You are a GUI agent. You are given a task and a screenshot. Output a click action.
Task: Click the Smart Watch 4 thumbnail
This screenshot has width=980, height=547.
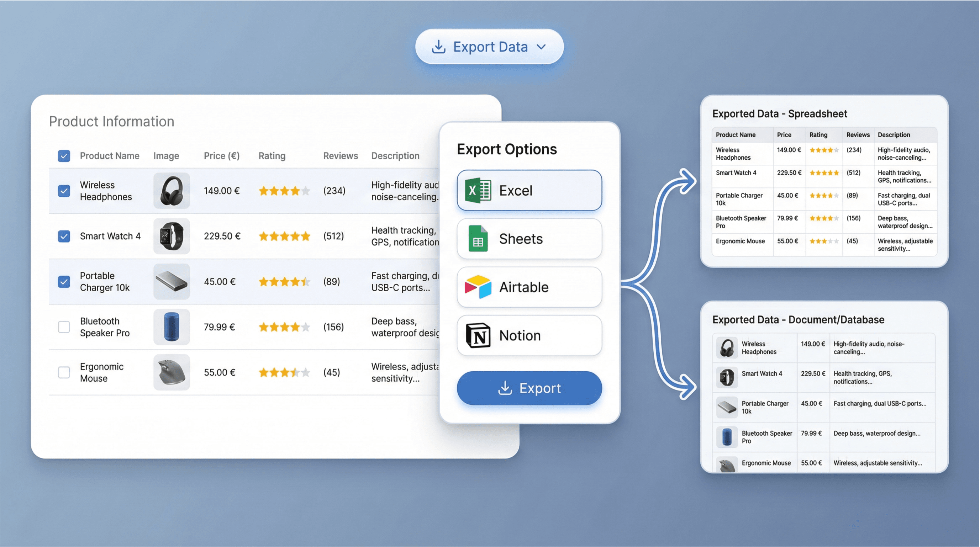click(x=172, y=236)
